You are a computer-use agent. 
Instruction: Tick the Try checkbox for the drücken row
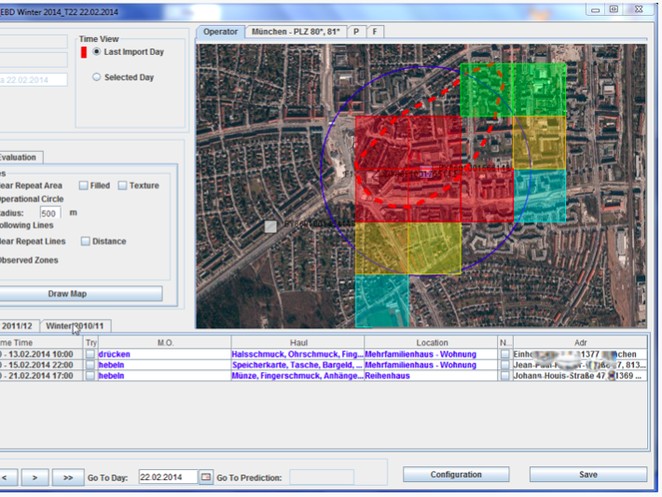pyautogui.click(x=90, y=354)
